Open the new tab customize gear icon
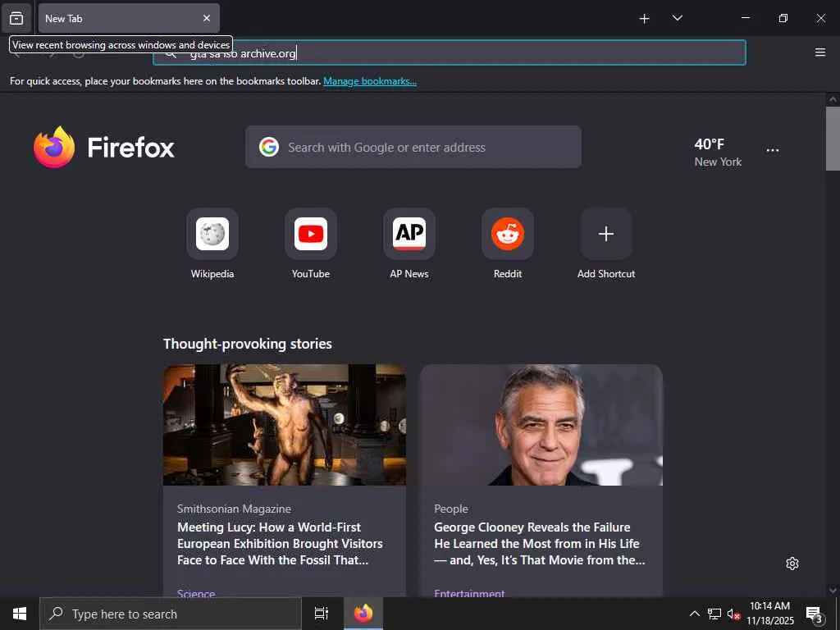 coord(792,564)
